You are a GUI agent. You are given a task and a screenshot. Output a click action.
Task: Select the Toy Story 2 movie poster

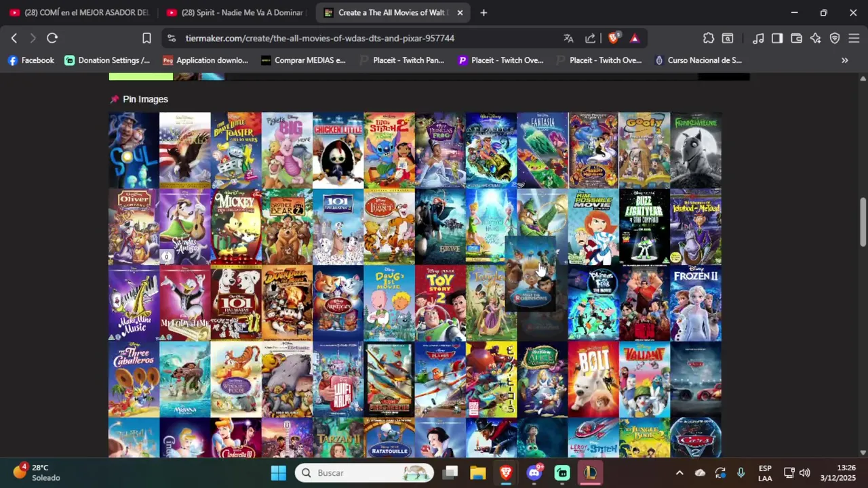pos(440,303)
